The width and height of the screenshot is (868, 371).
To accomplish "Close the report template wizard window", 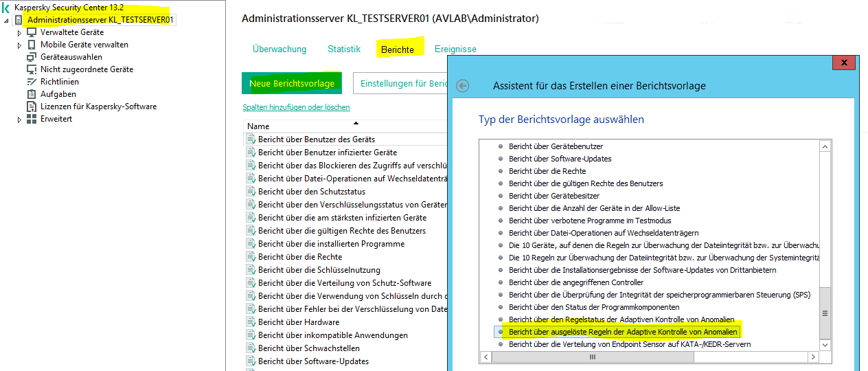I will (843, 63).
